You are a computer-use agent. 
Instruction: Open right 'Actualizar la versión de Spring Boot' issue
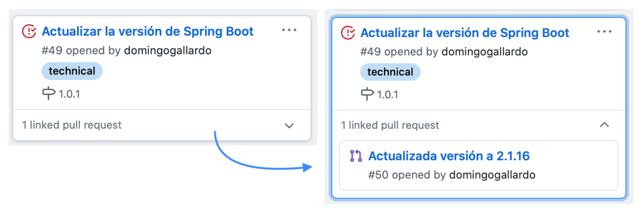pyautogui.click(x=465, y=33)
